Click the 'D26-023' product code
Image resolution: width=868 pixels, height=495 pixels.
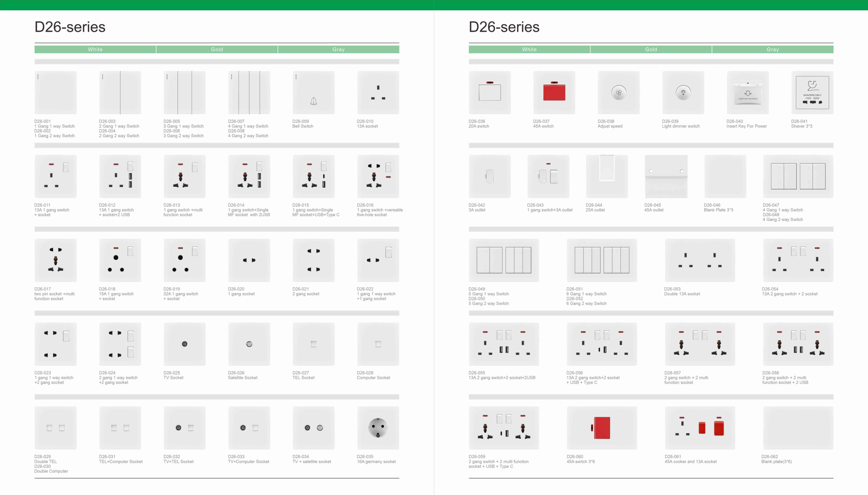pos(42,373)
